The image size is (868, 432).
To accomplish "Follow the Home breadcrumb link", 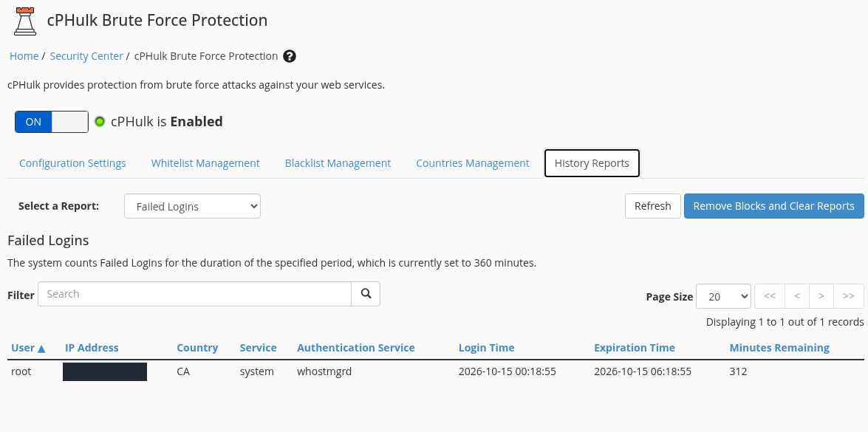I will point(24,56).
